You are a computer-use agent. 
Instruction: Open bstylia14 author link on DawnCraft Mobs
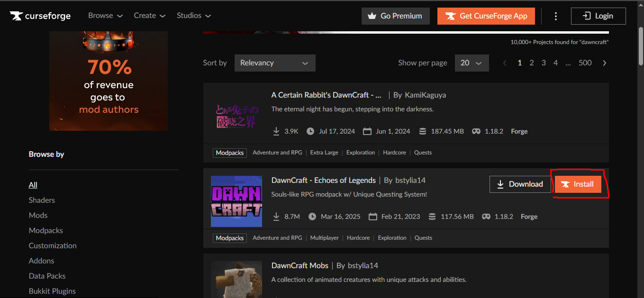tap(363, 265)
